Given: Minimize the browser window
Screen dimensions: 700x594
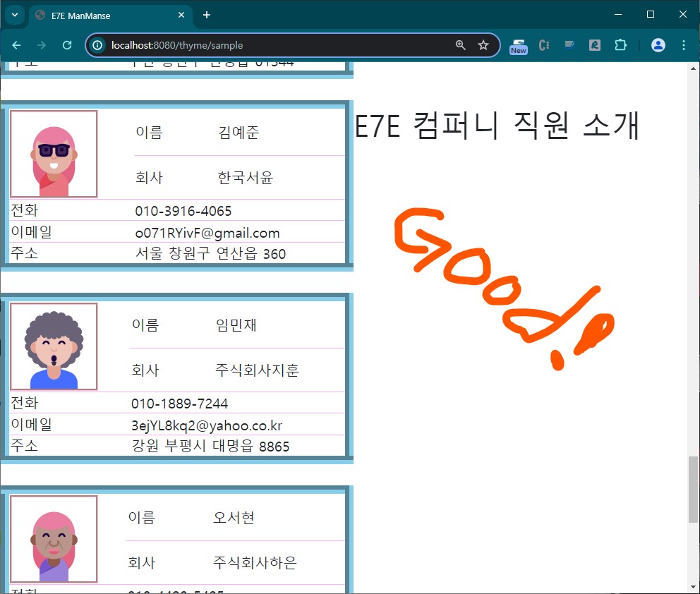Looking at the screenshot, I should [x=618, y=15].
